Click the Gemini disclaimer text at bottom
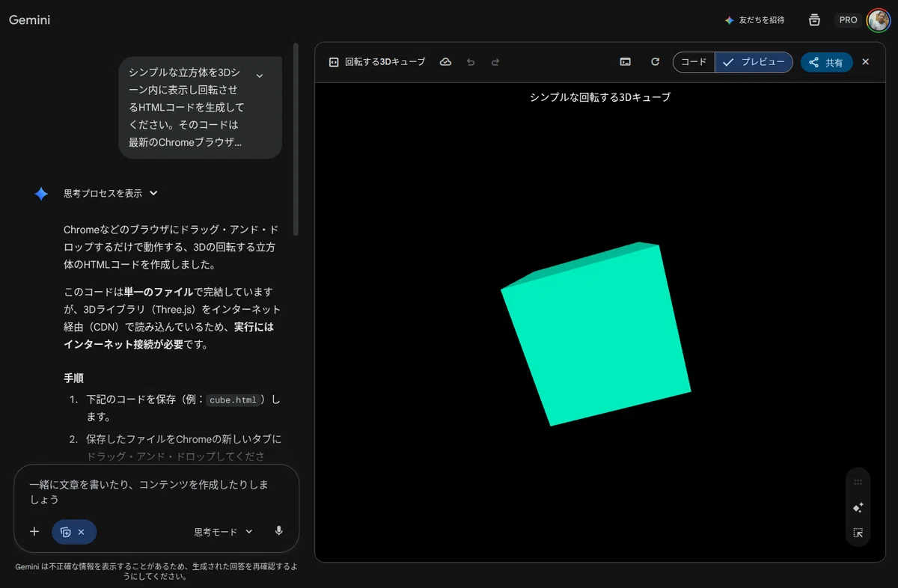 tap(156, 572)
